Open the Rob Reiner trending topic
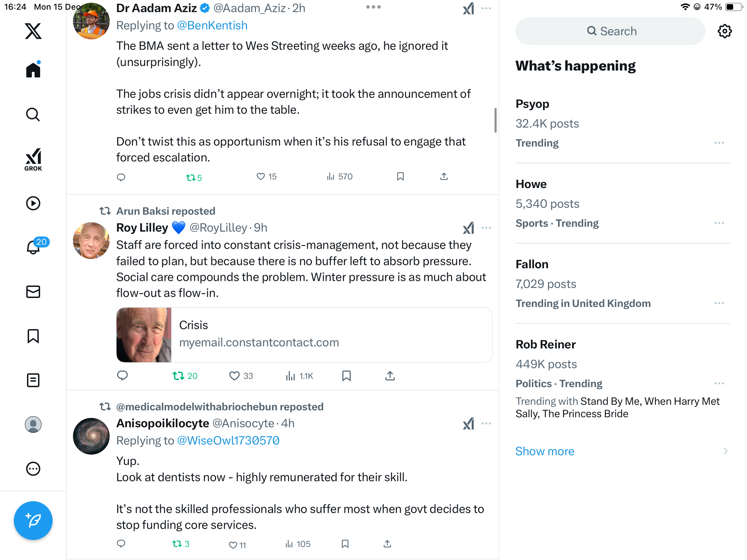747x560 pixels. 545,345
